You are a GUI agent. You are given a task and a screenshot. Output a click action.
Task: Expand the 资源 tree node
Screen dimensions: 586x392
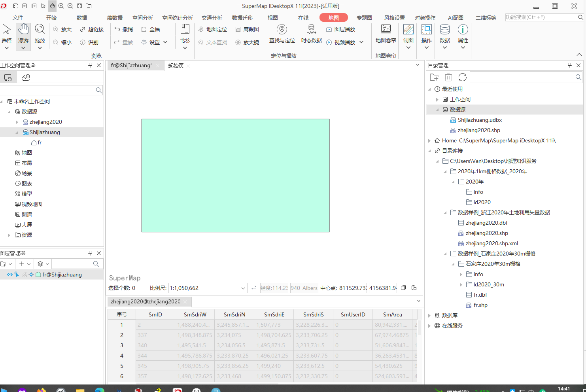click(9, 235)
